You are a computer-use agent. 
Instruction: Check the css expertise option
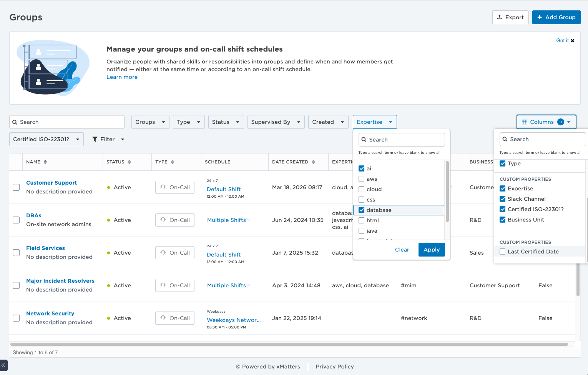[x=361, y=200]
